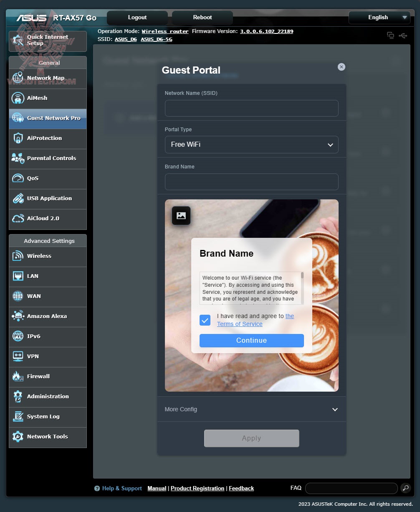Image resolution: width=420 pixels, height=512 pixels.
Task: Uncheck the Terms of Service agreement checkbox
Action: pyautogui.click(x=205, y=320)
